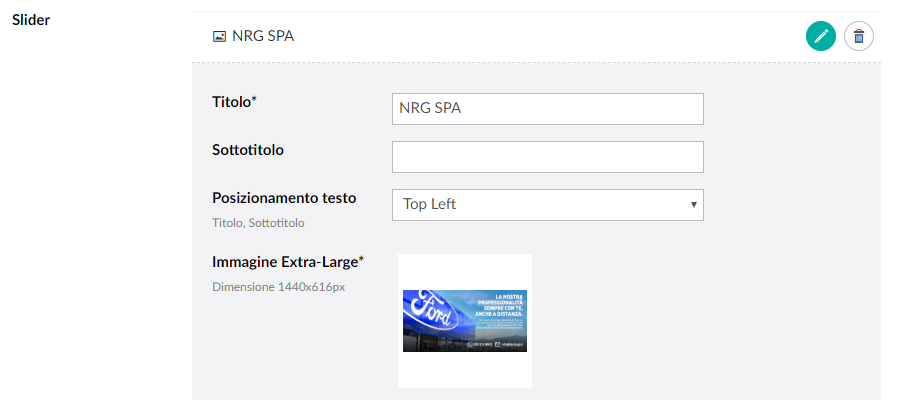This screenshot has width=898, height=400.
Task: Click the Titolo field label
Action: coord(231,101)
